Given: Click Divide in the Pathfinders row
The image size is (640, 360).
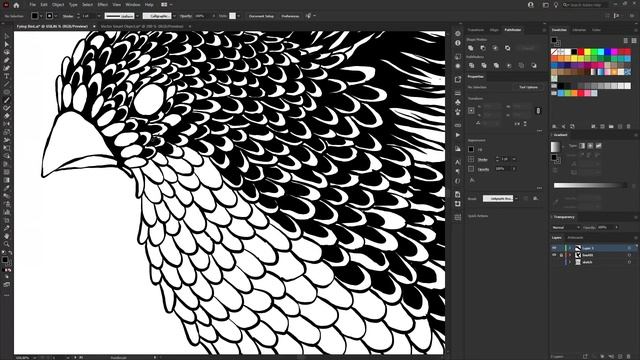Looking at the screenshot, I should tap(471, 65).
